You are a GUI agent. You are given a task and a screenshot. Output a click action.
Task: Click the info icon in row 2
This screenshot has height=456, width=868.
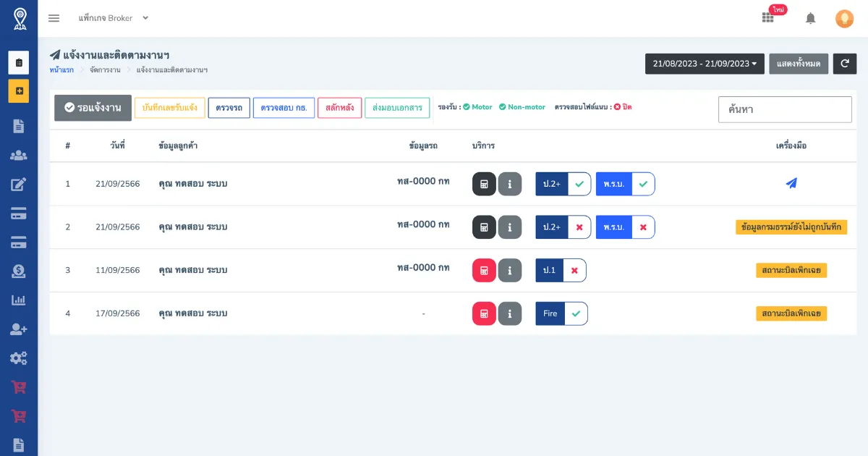click(509, 227)
